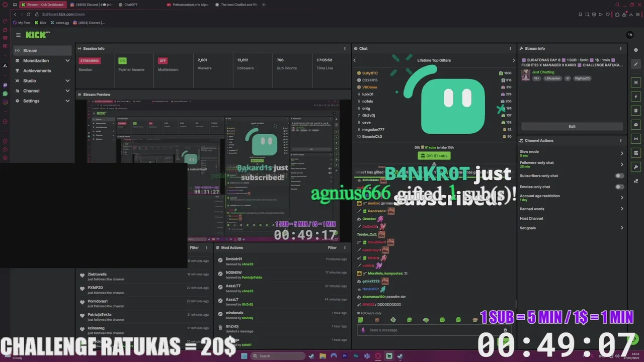Expand the Monetization menu
The width and height of the screenshot is (644, 362).
coord(42,60)
